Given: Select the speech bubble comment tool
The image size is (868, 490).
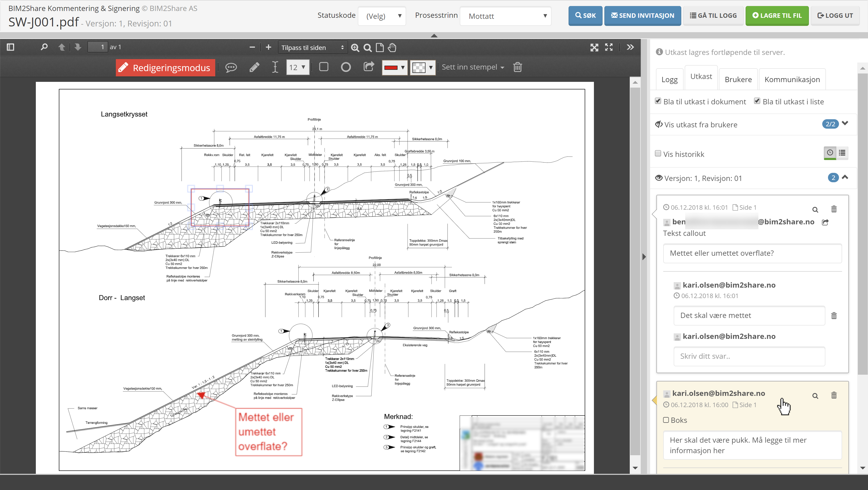Looking at the screenshot, I should click(231, 67).
